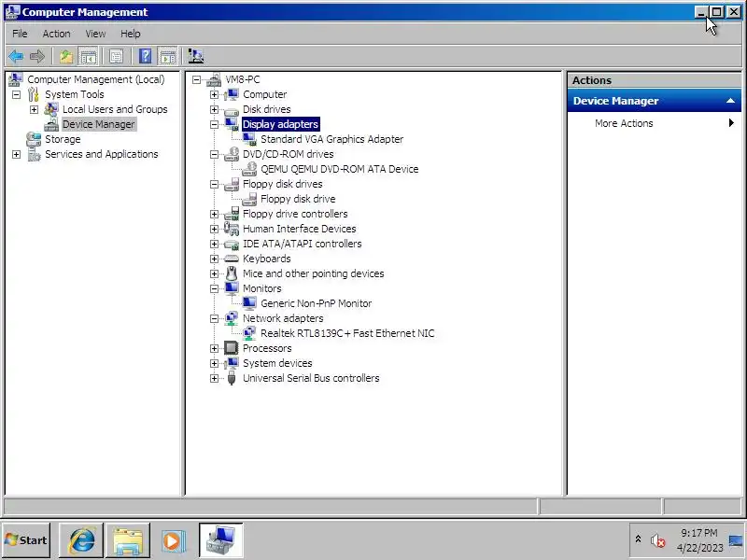Open the View menu
747x560 pixels.
click(x=95, y=34)
